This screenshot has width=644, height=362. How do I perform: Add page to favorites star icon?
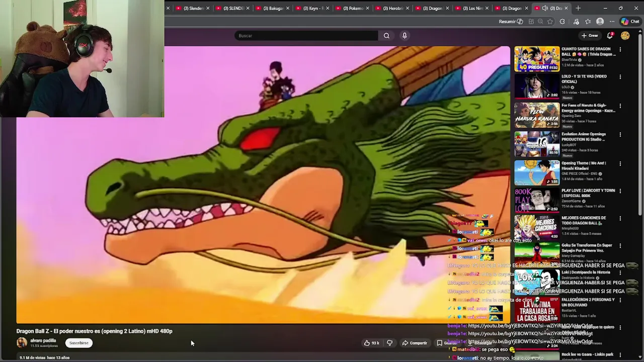550,22
